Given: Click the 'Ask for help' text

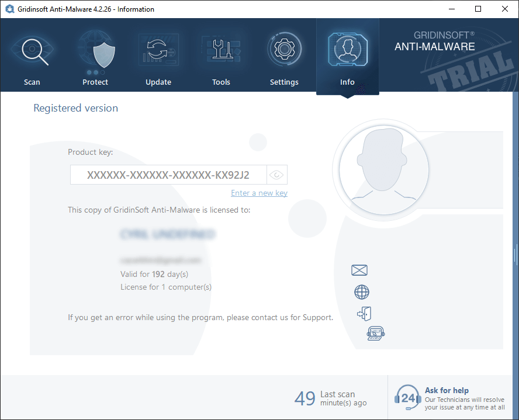Looking at the screenshot, I should [x=447, y=390].
